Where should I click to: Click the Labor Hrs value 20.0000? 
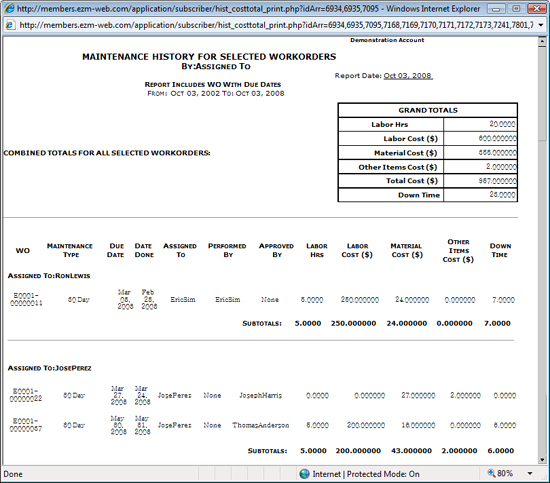pos(502,124)
